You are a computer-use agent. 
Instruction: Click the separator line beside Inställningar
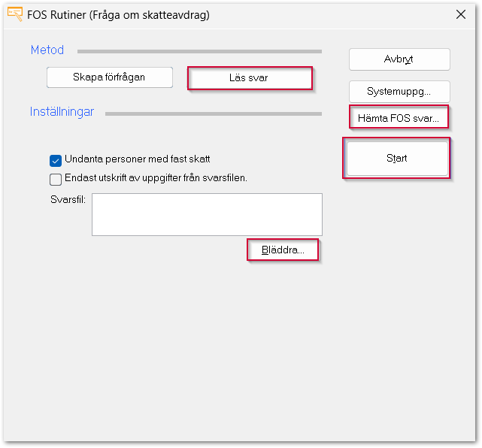pyautogui.click(x=214, y=114)
